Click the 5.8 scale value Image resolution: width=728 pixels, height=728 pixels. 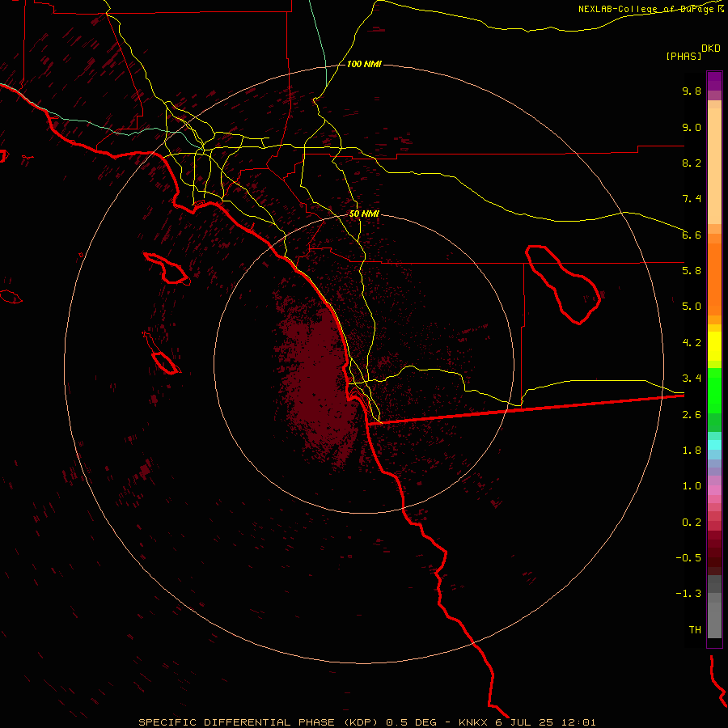coord(692,271)
